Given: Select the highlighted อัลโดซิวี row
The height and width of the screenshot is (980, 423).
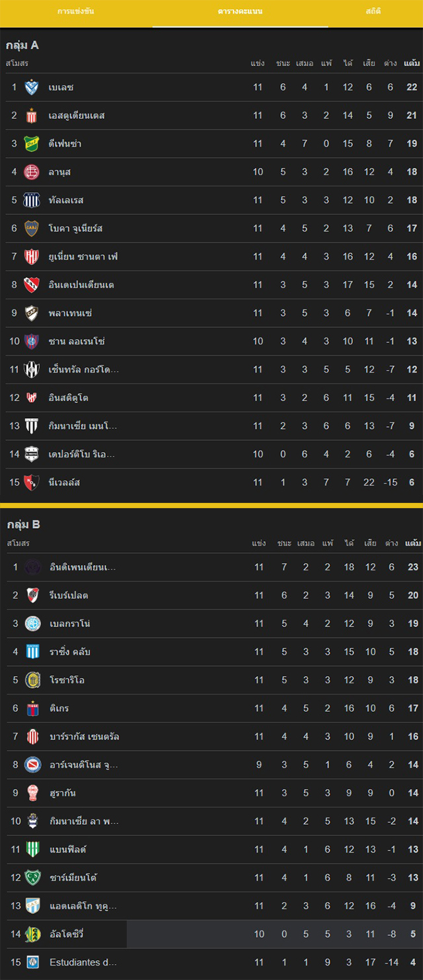Looking at the screenshot, I should coord(211,934).
